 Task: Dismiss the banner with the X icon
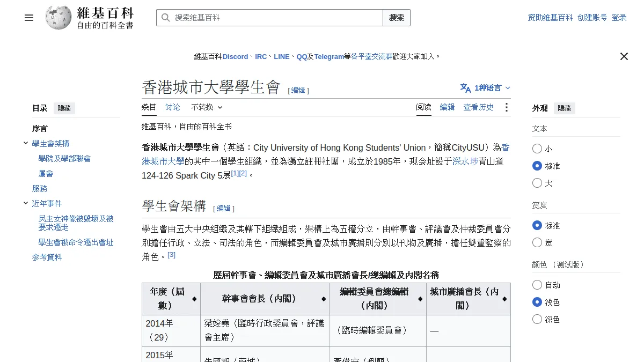[x=624, y=56]
